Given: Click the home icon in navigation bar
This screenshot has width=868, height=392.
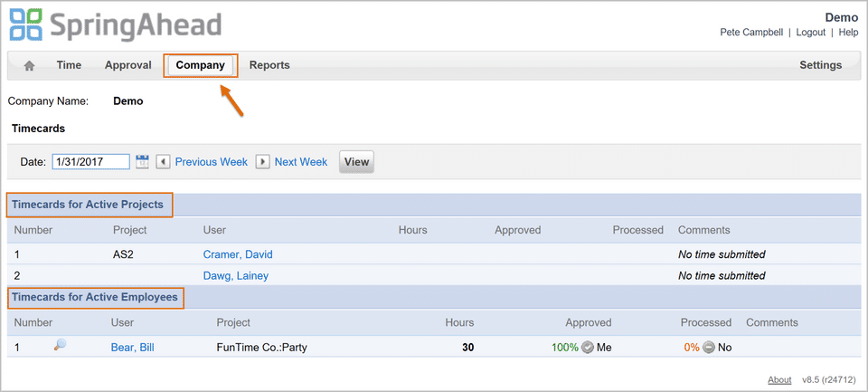Looking at the screenshot, I should (x=29, y=65).
